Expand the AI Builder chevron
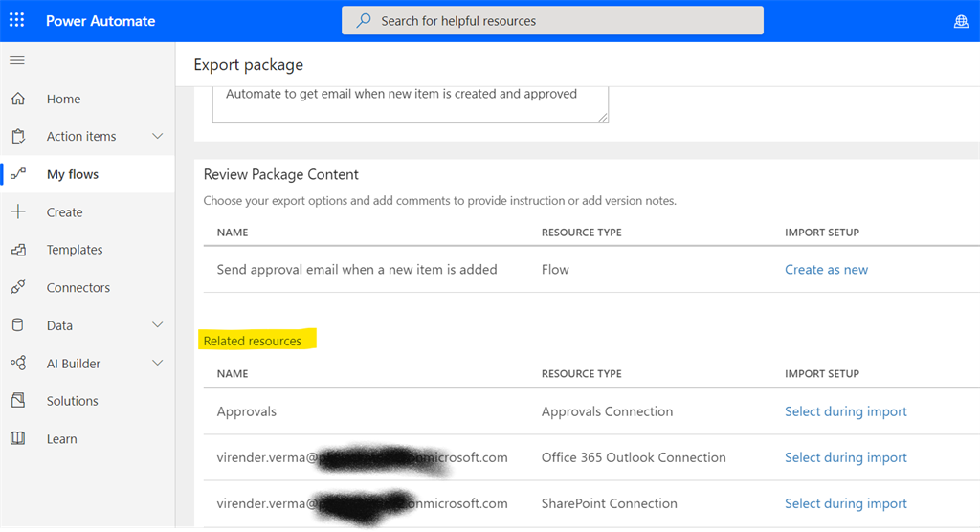 [x=158, y=363]
